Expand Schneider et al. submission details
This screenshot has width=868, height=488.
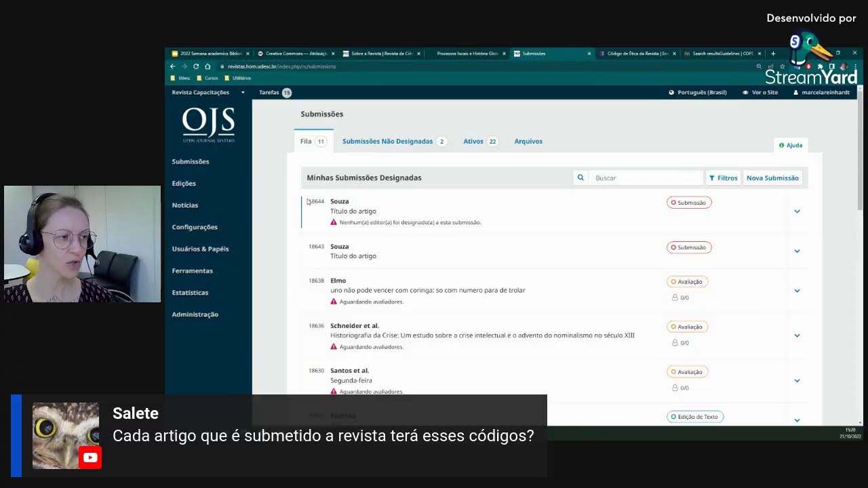pos(797,335)
